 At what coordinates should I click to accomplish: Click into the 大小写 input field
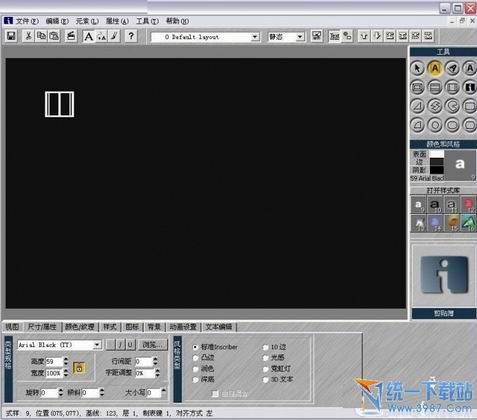coord(153,393)
